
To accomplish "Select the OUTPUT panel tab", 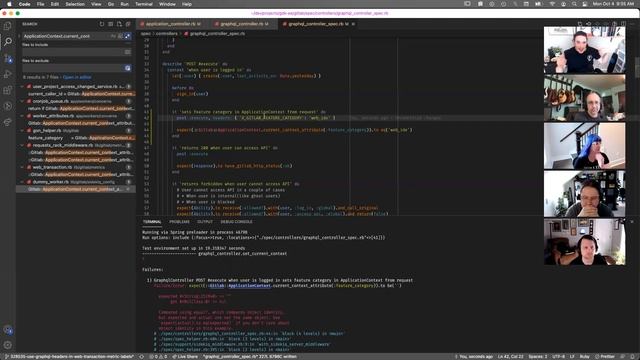I will pos(205,222).
